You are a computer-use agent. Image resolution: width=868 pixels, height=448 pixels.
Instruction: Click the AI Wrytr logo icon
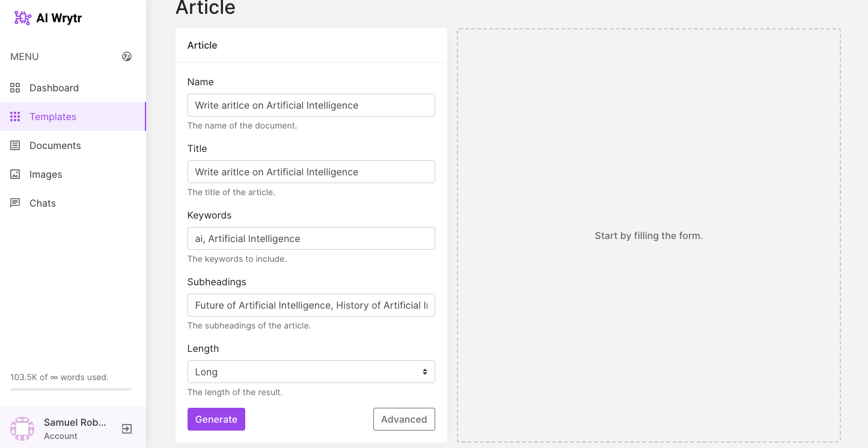point(22,18)
